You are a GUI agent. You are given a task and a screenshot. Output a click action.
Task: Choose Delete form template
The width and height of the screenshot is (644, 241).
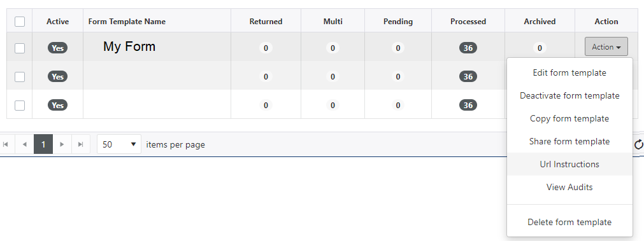click(x=569, y=222)
